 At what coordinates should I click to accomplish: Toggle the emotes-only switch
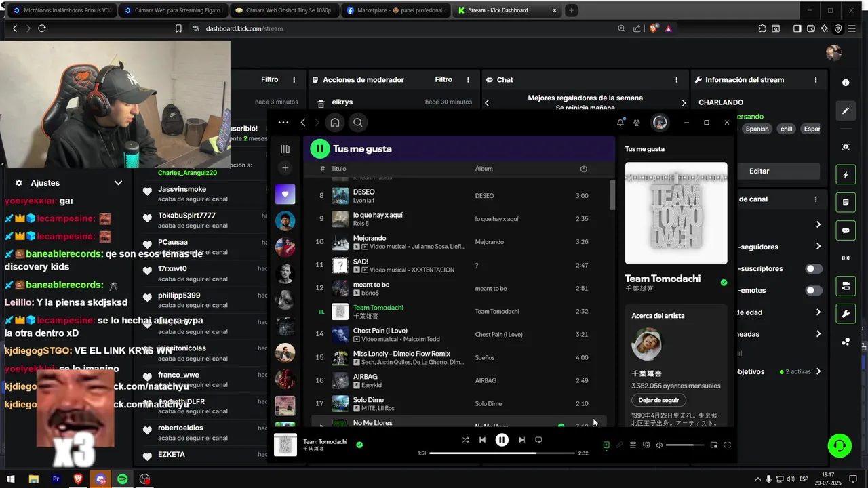pyautogui.click(x=813, y=291)
